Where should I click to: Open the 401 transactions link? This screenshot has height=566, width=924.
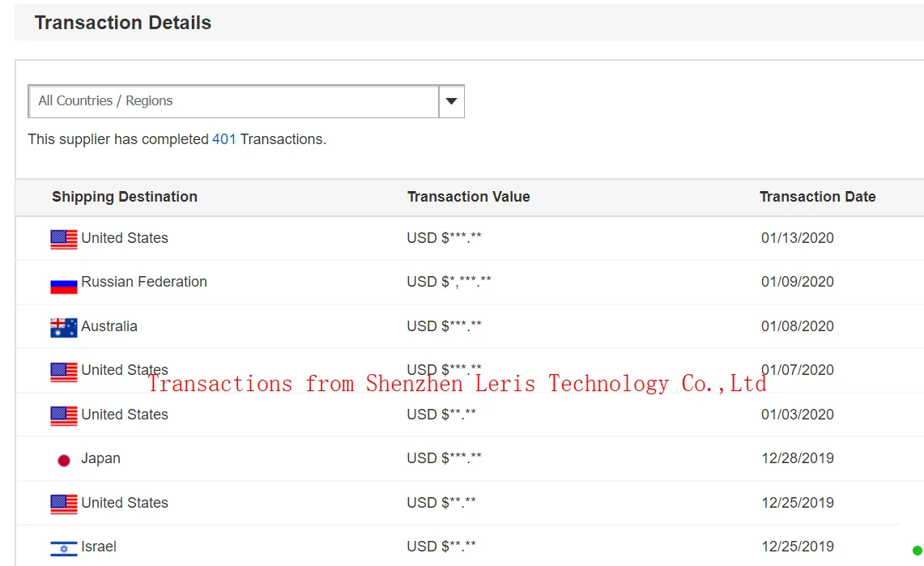click(224, 139)
